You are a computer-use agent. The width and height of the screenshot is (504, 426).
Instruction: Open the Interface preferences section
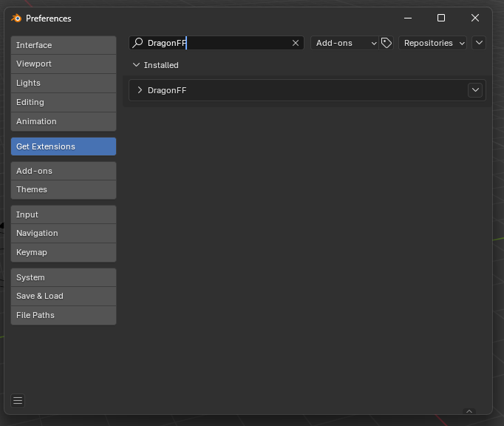pyautogui.click(x=64, y=45)
